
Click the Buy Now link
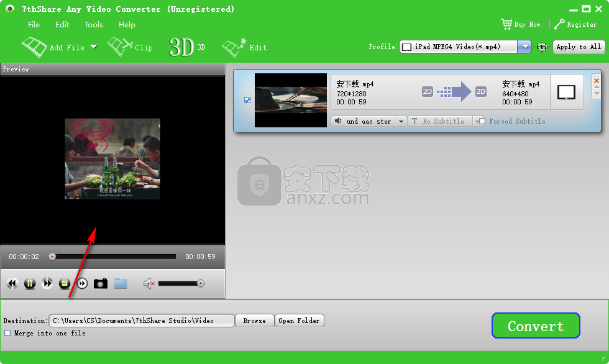(527, 24)
